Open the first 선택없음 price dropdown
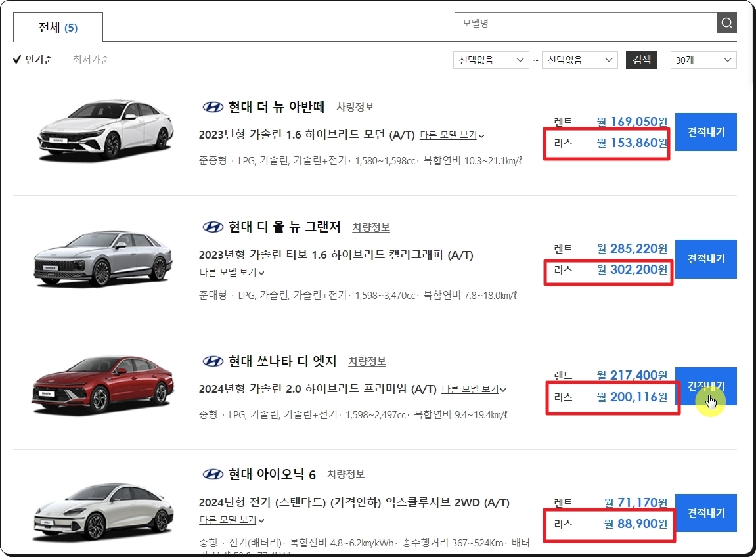Image resolution: width=756 pixels, height=557 pixels. pyautogui.click(x=491, y=60)
